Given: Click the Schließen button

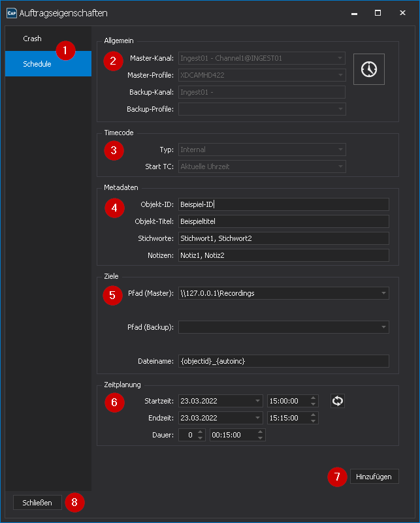Looking at the screenshot, I should pos(37,502).
